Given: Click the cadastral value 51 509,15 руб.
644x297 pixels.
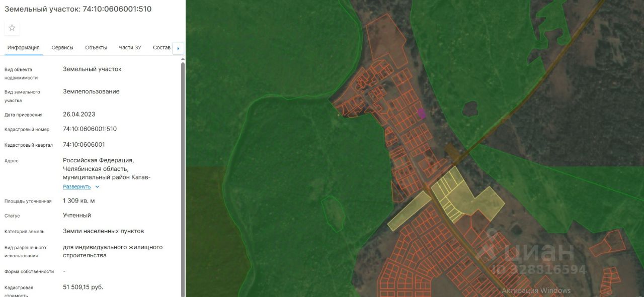Looking at the screenshot, I should 83,287.
